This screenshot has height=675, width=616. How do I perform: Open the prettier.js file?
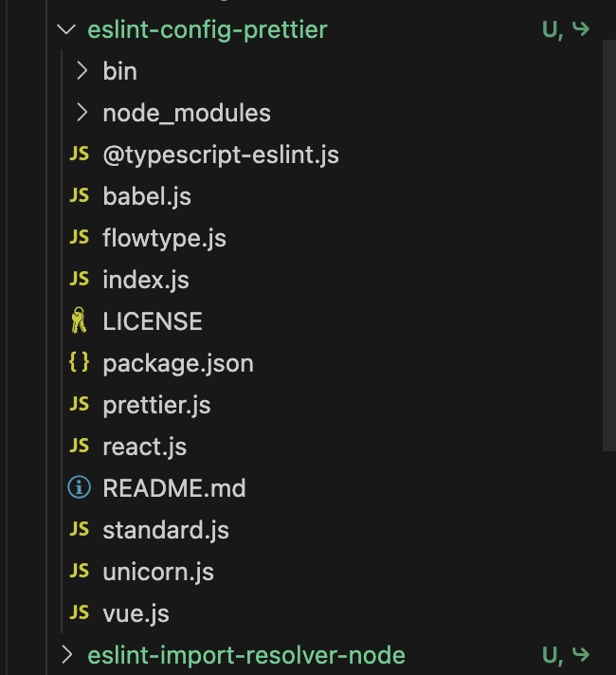pyautogui.click(x=156, y=405)
